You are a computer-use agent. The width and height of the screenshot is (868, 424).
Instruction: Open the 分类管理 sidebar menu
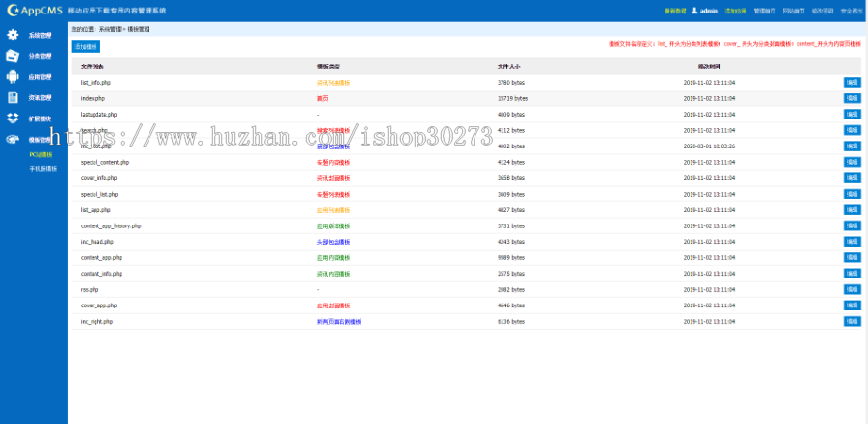40,57
